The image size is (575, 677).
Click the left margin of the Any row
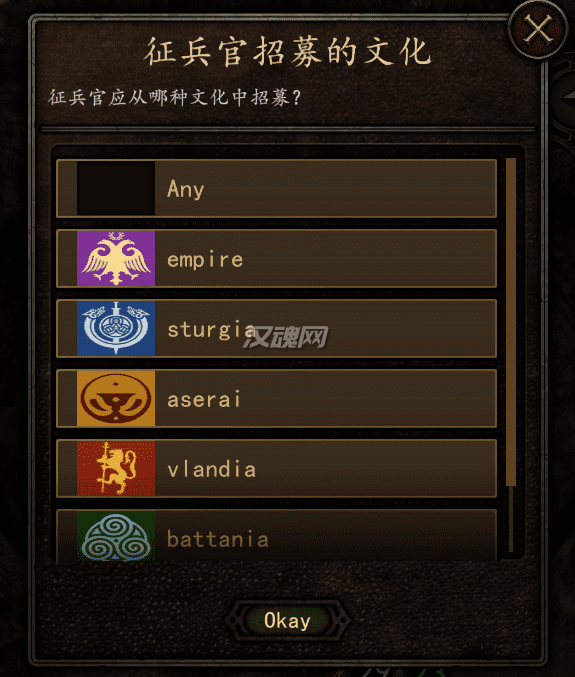coord(67,188)
